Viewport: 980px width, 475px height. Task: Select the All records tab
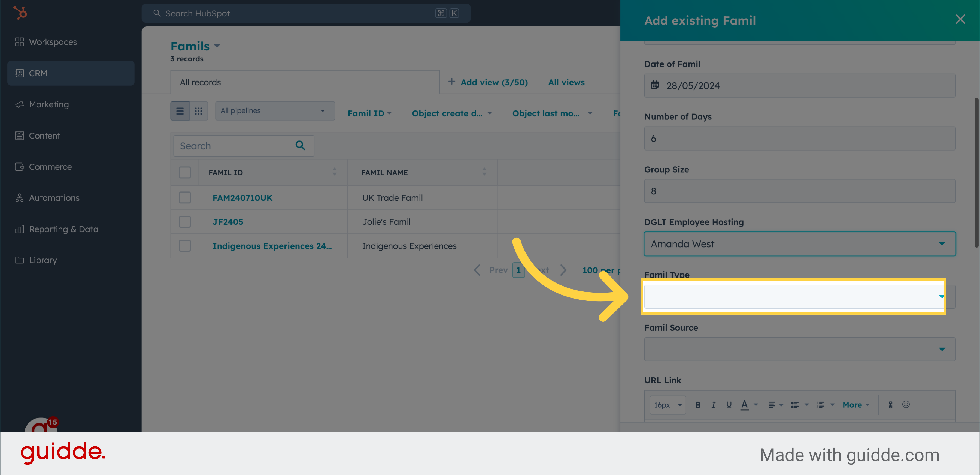pos(200,82)
